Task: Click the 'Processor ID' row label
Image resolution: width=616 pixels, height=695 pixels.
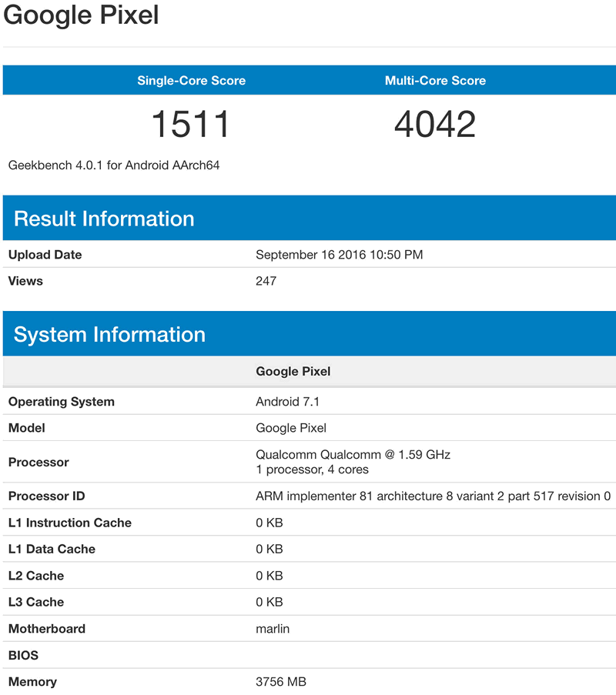Action: point(46,496)
